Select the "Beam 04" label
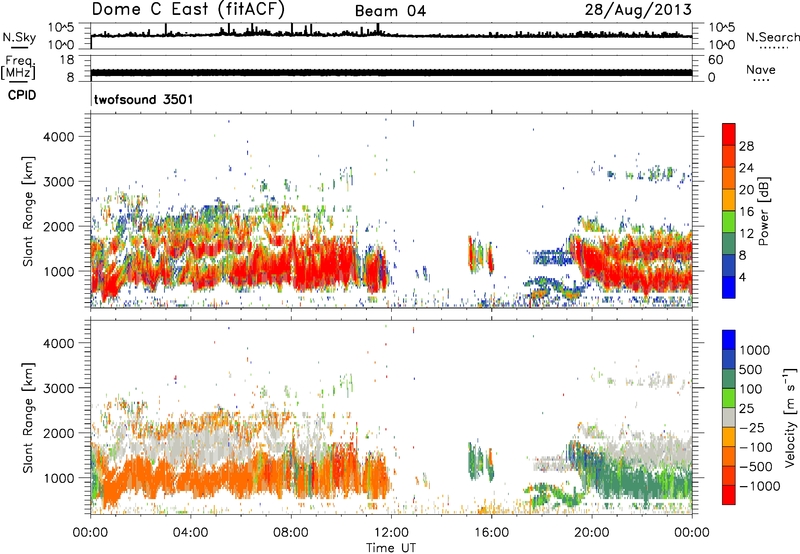This screenshot has width=800, height=554. coord(390,11)
